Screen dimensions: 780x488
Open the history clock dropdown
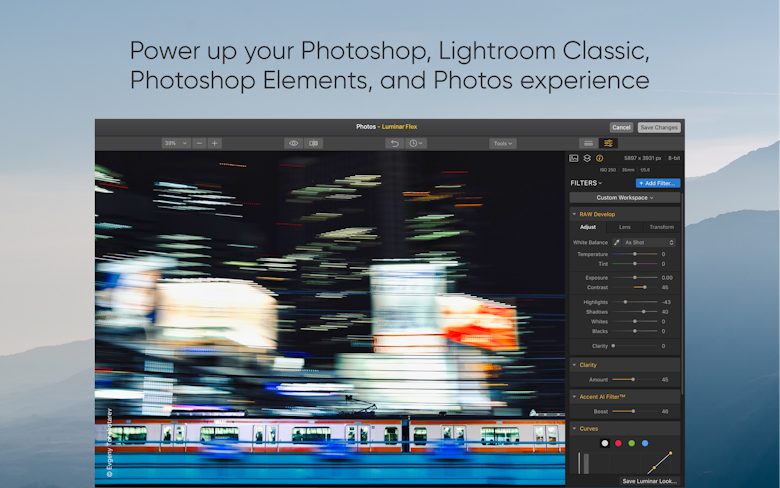click(415, 143)
